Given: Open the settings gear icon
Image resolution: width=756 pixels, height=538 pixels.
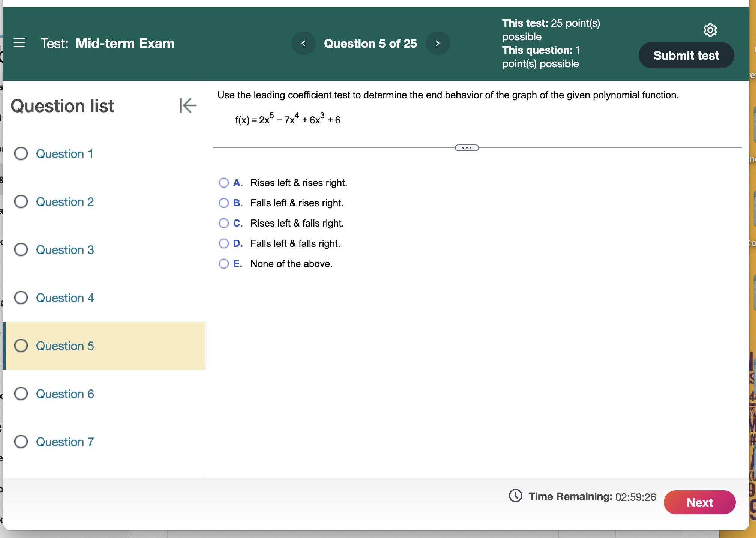Looking at the screenshot, I should (x=710, y=30).
